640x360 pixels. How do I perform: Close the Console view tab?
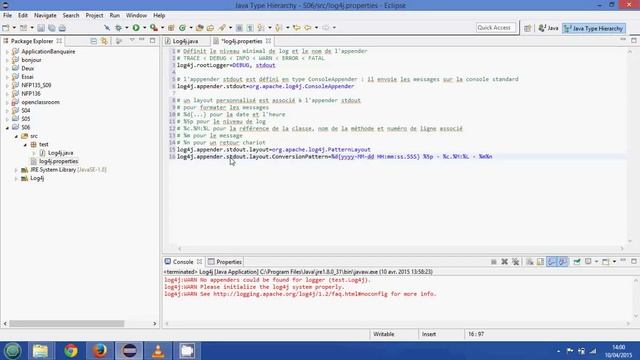coord(200,262)
